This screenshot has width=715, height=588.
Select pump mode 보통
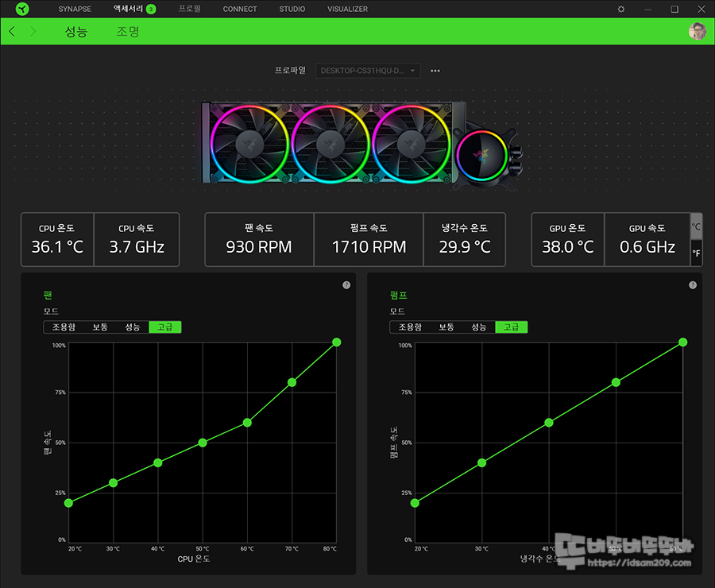coord(446,327)
